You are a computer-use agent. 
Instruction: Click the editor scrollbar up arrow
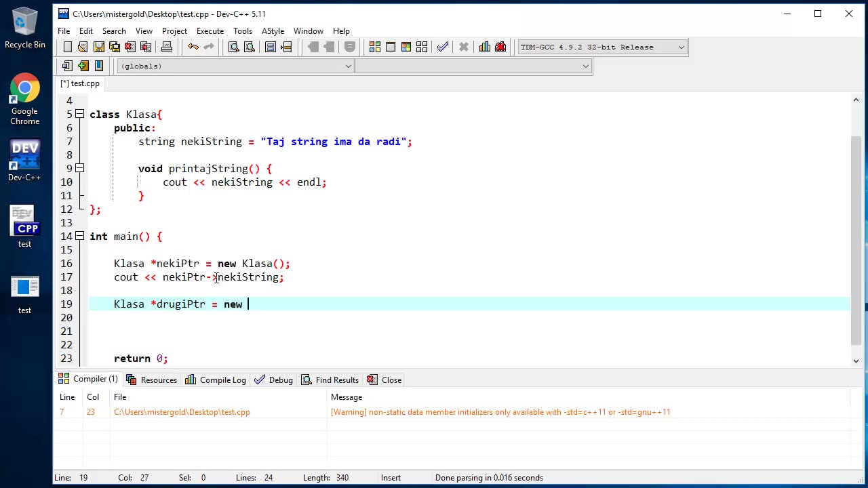856,100
